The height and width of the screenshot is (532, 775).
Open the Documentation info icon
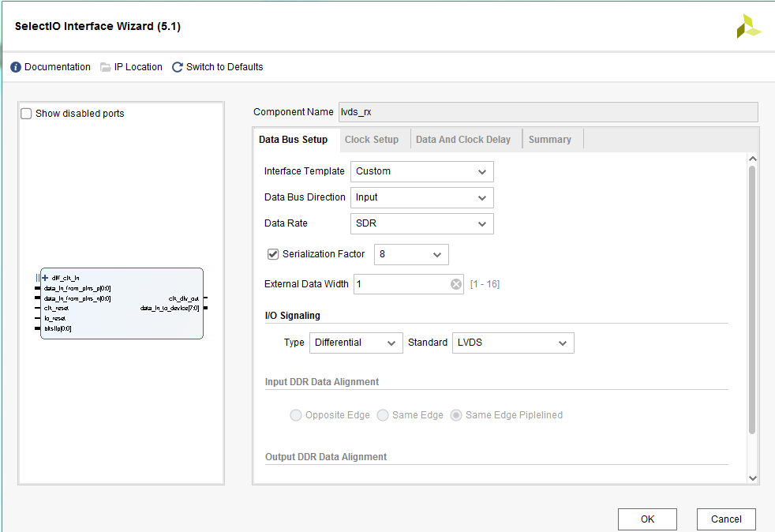(x=16, y=67)
